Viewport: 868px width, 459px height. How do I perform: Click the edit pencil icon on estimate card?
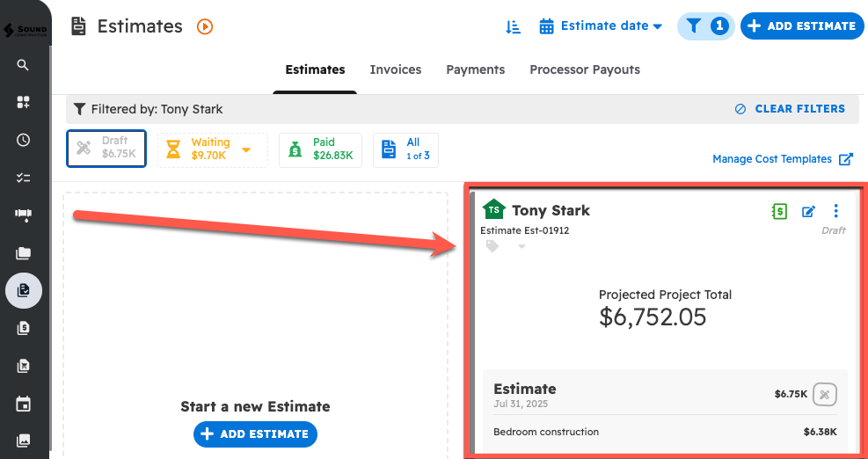click(x=808, y=211)
